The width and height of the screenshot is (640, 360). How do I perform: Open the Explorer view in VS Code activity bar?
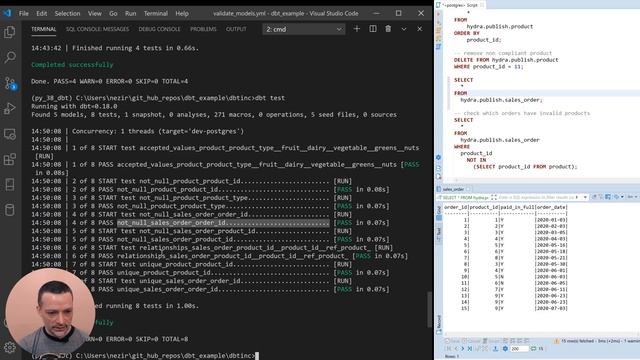(x=10, y=32)
